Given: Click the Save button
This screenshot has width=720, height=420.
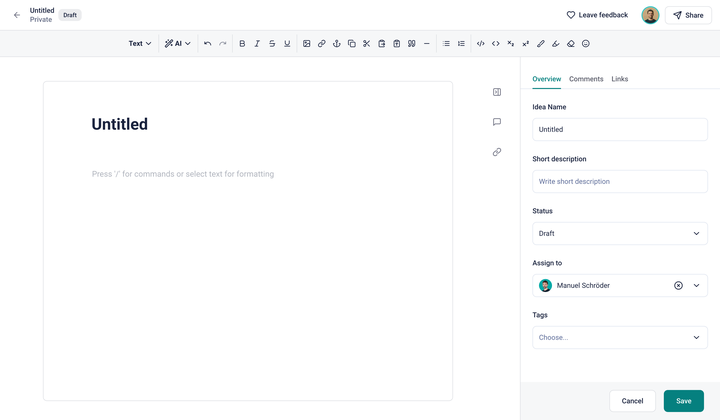Looking at the screenshot, I should [x=683, y=401].
